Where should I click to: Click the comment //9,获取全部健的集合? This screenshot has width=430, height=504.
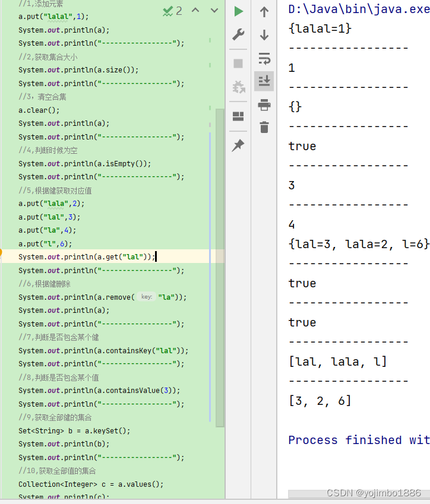(55, 417)
